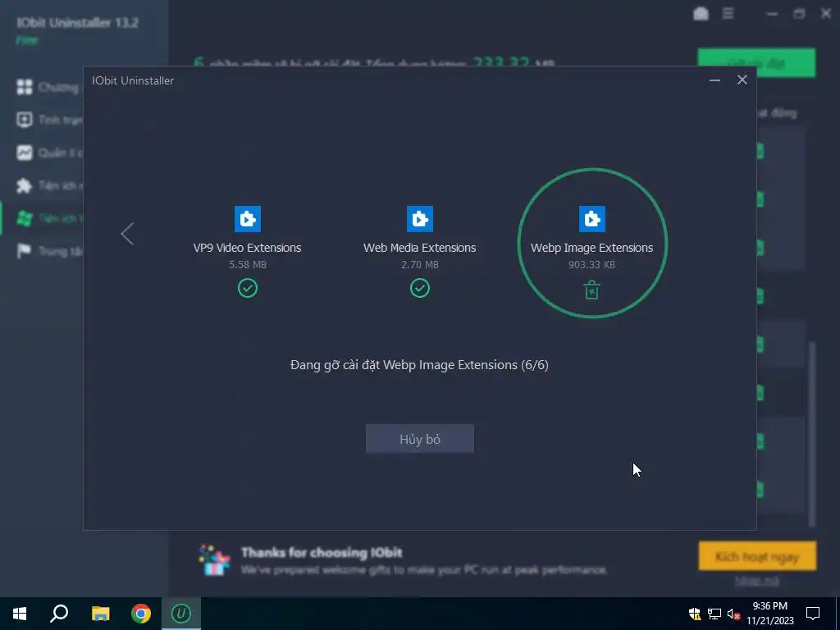This screenshot has height=630, width=840.
Task: Click the trash icon under Webp Image Extensions
Action: point(592,290)
